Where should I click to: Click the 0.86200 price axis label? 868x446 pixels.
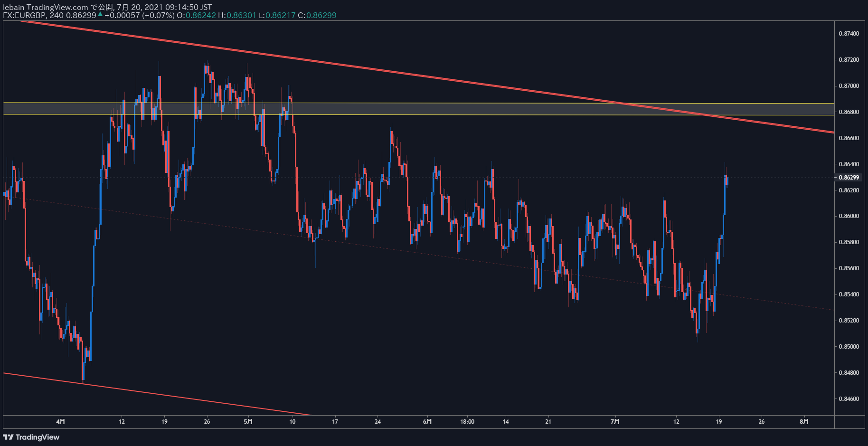pyautogui.click(x=849, y=190)
